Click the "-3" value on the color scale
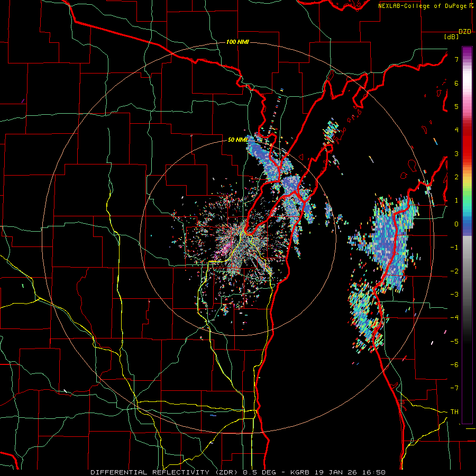Screen dimensions: 476x476 (454, 295)
